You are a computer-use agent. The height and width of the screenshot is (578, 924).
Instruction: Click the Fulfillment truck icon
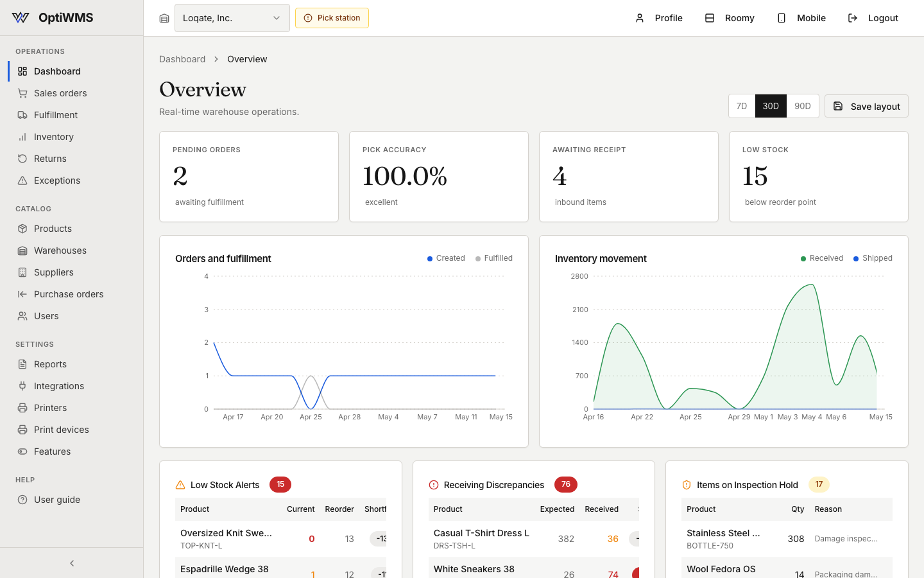click(22, 115)
